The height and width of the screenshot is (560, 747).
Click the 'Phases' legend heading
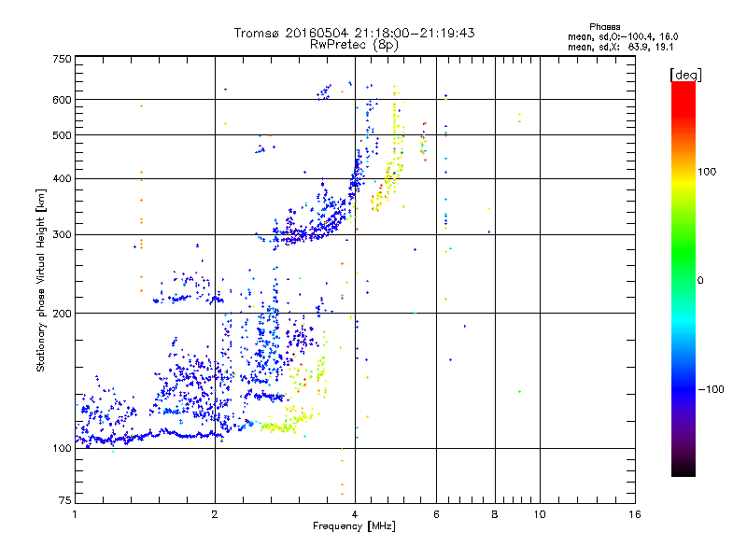[604, 27]
